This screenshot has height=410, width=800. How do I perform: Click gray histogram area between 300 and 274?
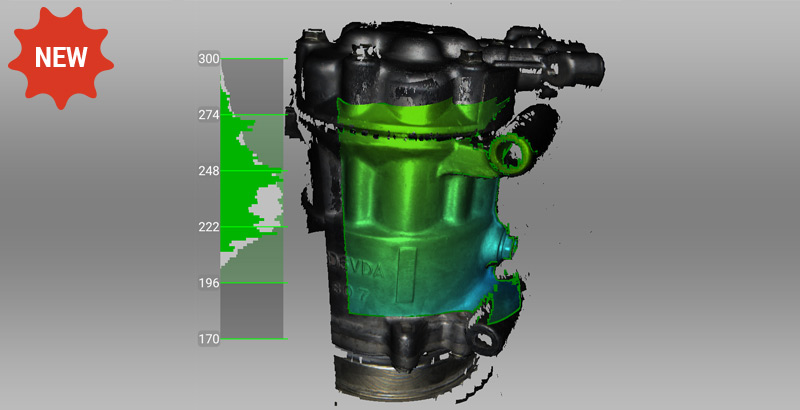click(262, 85)
